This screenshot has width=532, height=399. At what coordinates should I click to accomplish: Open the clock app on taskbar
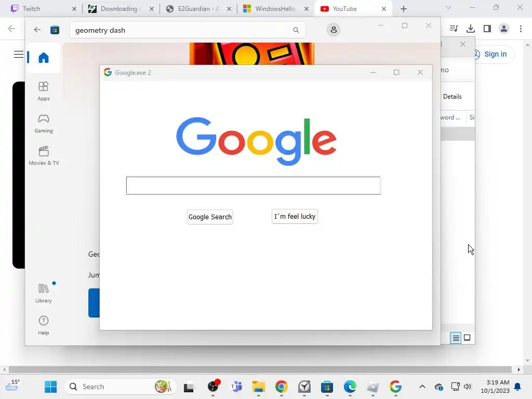point(304,387)
